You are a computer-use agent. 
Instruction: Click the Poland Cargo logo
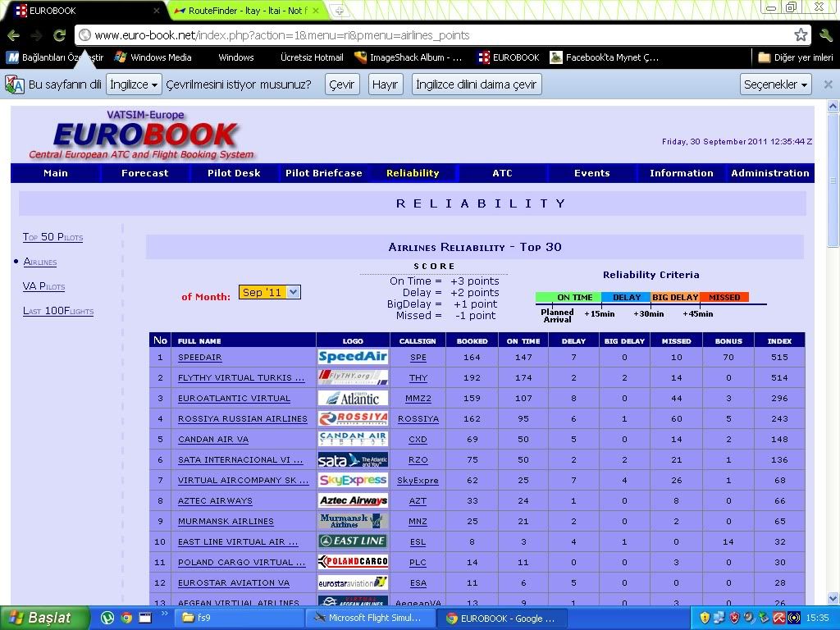353,561
